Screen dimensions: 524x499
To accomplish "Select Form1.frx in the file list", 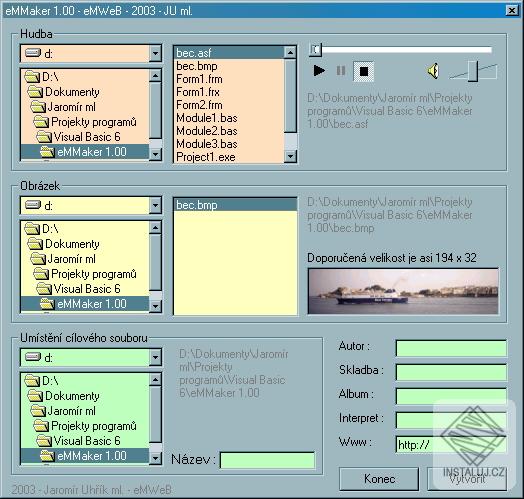I will tap(229, 92).
